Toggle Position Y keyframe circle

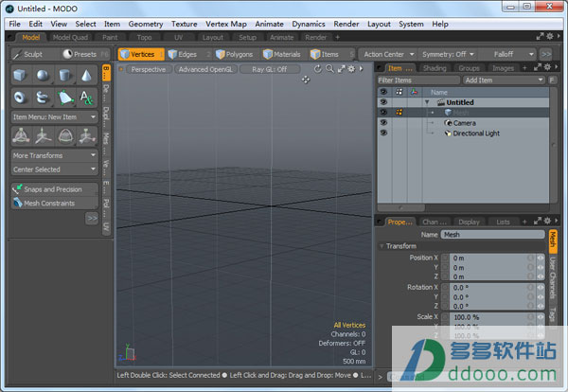coord(531,267)
